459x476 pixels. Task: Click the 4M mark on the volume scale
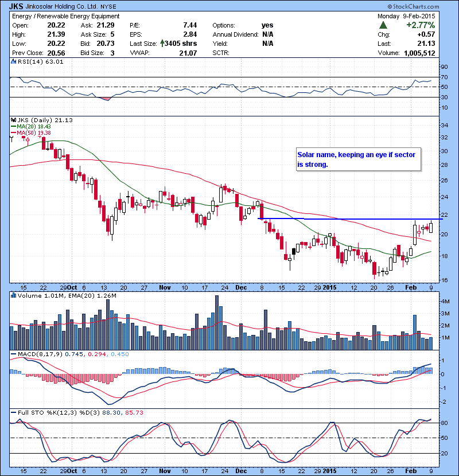click(x=445, y=302)
